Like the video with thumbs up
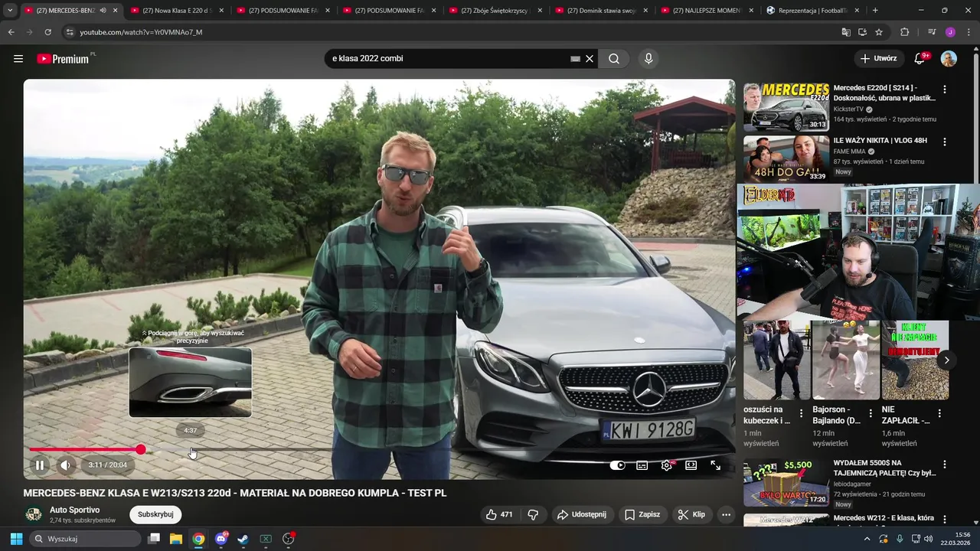 [x=499, y=514]
